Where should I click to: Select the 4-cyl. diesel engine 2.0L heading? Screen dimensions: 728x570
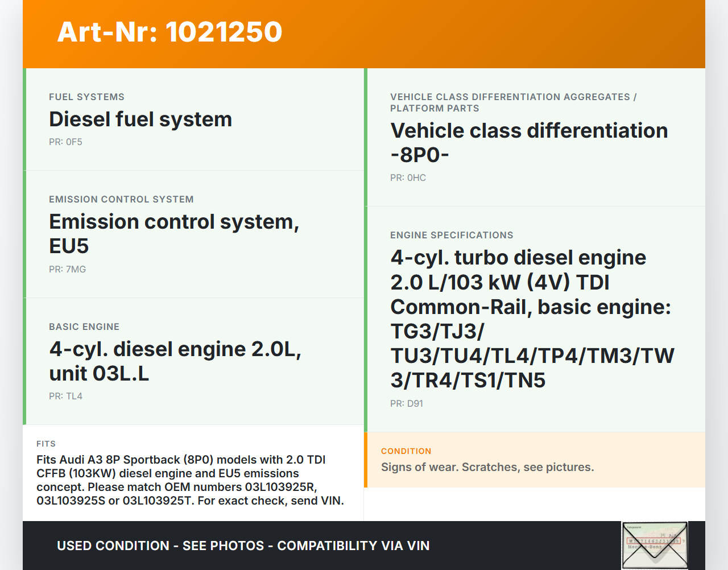(x=175, y=361)
